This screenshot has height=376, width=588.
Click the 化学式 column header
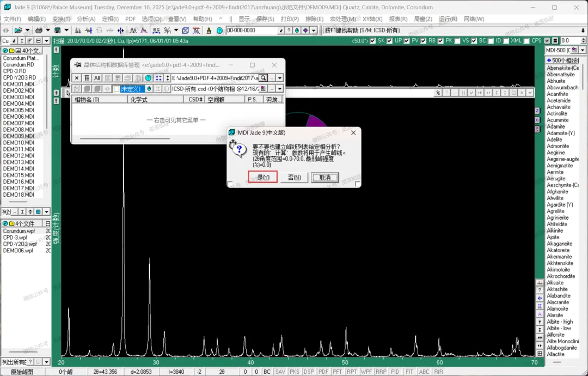tap(155, 99)
